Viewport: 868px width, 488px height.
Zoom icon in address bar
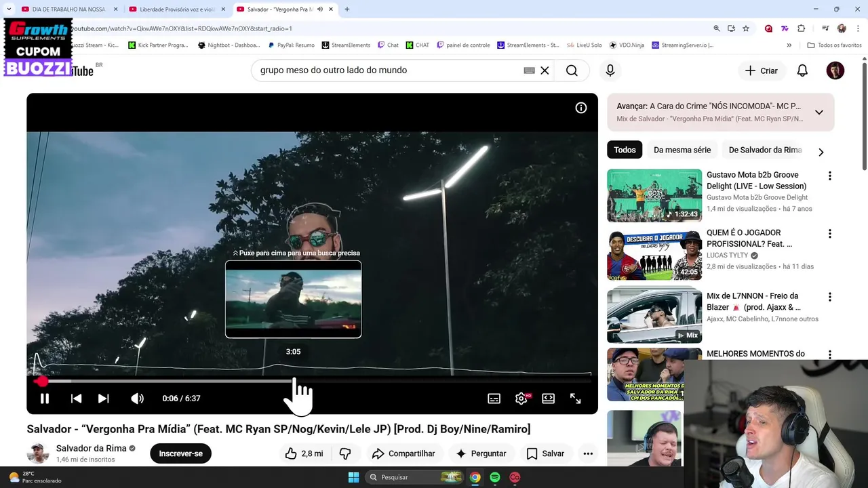coord(717,28)
